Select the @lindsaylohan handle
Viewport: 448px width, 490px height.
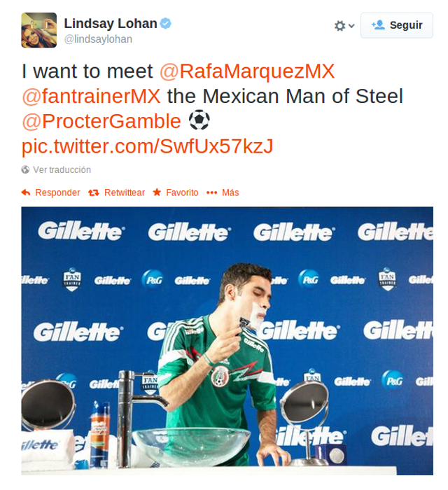[98, 40]
